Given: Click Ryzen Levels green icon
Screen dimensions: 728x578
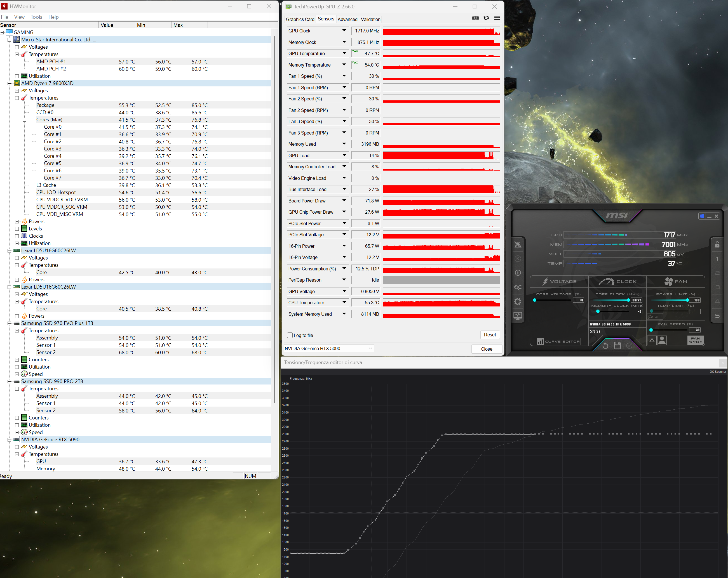Looking at the screenshot, I should click(x=24, y=229).
